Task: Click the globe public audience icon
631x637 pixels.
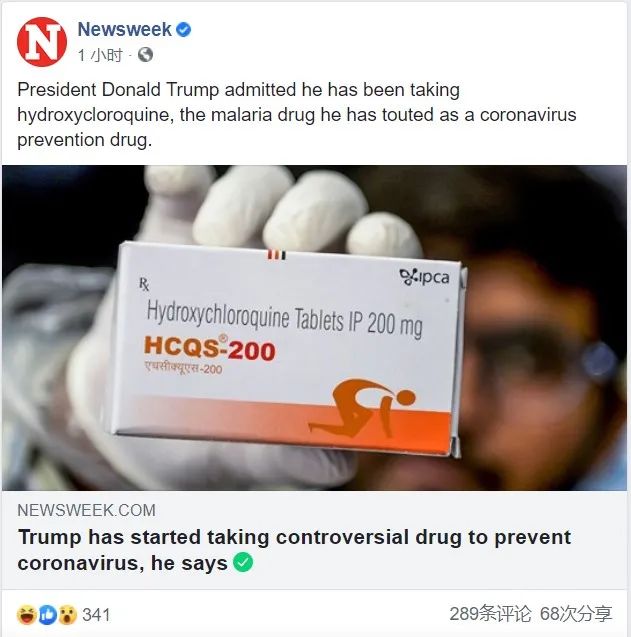Action: (x=145, y=55)
